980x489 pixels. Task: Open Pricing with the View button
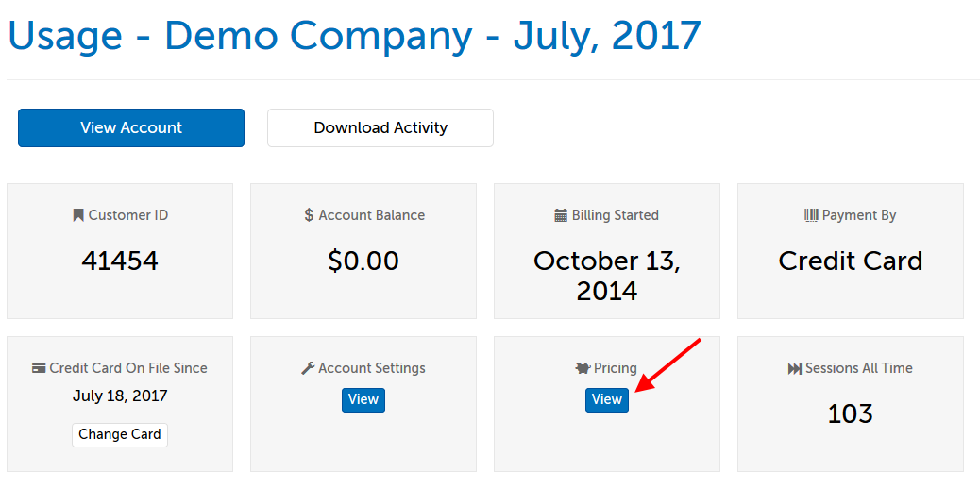[x=607, y=399]
